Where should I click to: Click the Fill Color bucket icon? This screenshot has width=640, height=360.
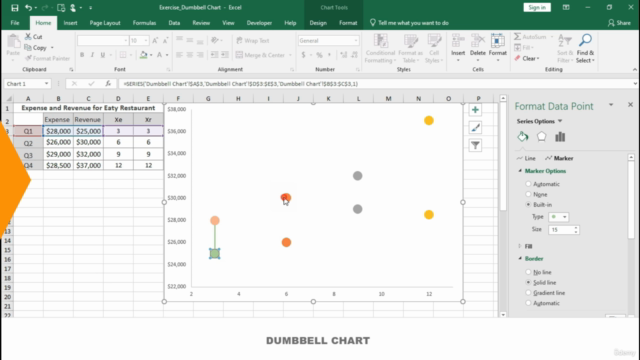coord(143,55)
